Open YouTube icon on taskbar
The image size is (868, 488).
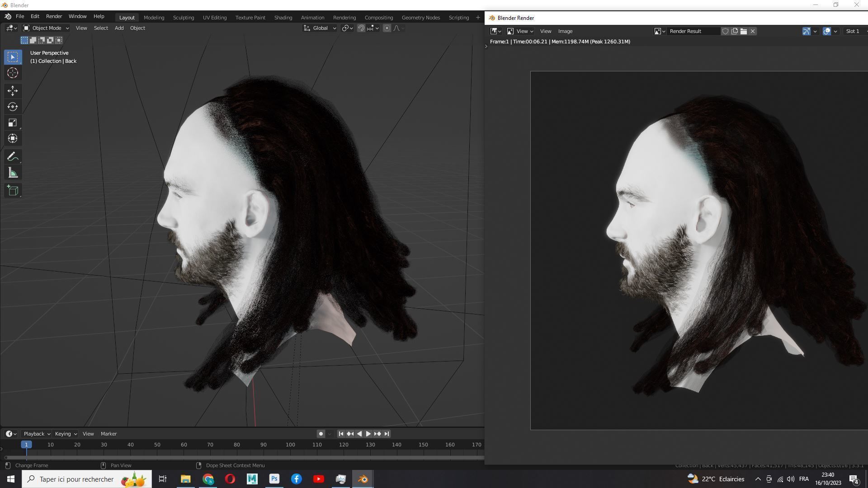coord(318,479)
